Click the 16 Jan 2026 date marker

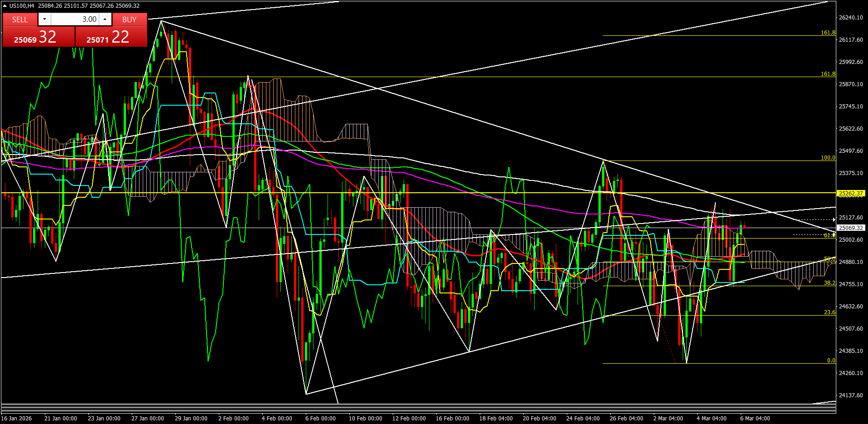[x=17, y=419]
